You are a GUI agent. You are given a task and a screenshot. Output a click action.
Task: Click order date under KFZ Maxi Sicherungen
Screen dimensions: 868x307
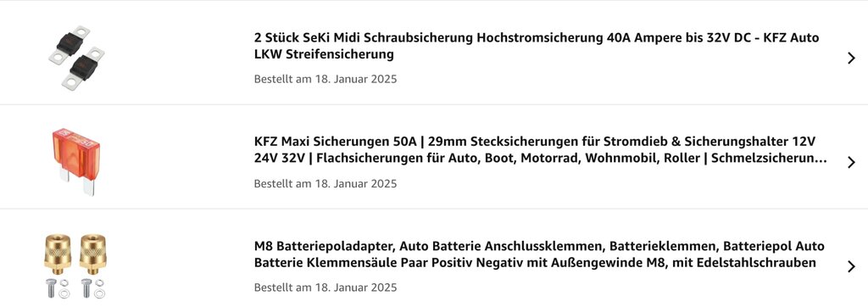[325, 183]
